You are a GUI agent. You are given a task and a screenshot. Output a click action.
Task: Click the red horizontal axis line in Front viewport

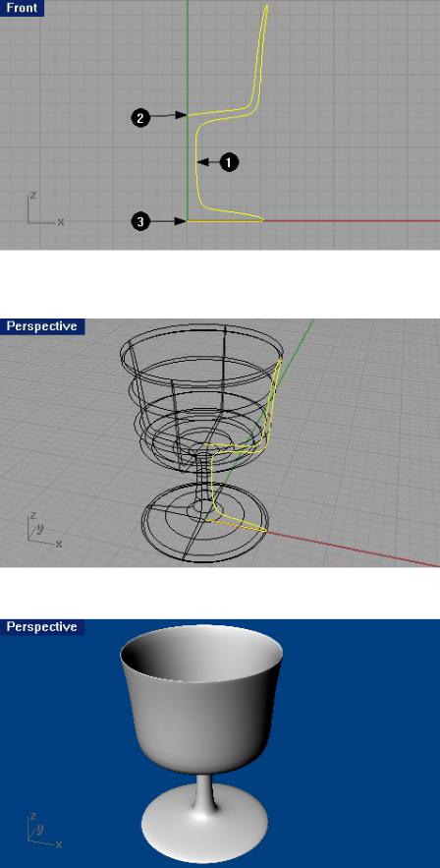tap(354, 221)
